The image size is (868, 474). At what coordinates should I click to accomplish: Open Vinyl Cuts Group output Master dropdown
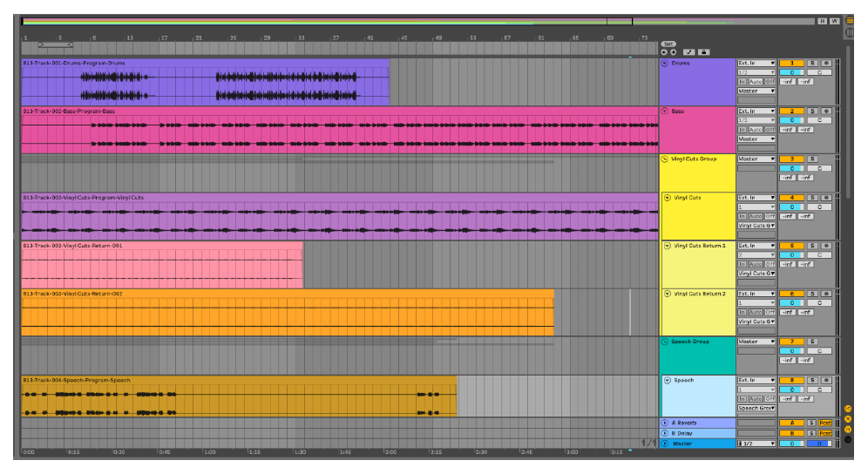click(x=756, y=159)
